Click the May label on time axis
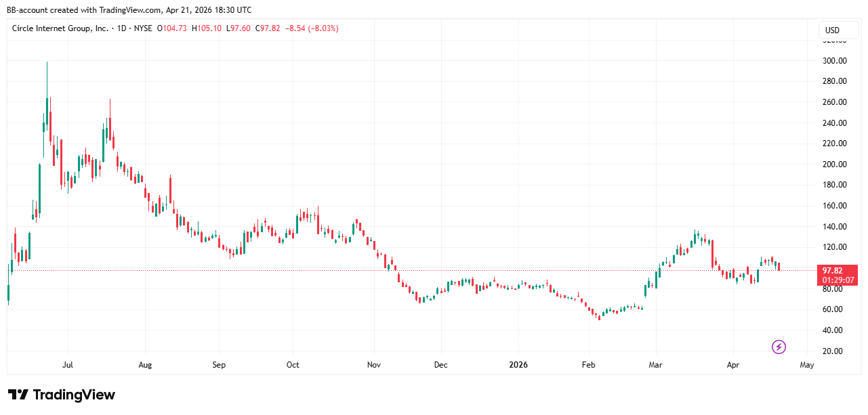 806,365
